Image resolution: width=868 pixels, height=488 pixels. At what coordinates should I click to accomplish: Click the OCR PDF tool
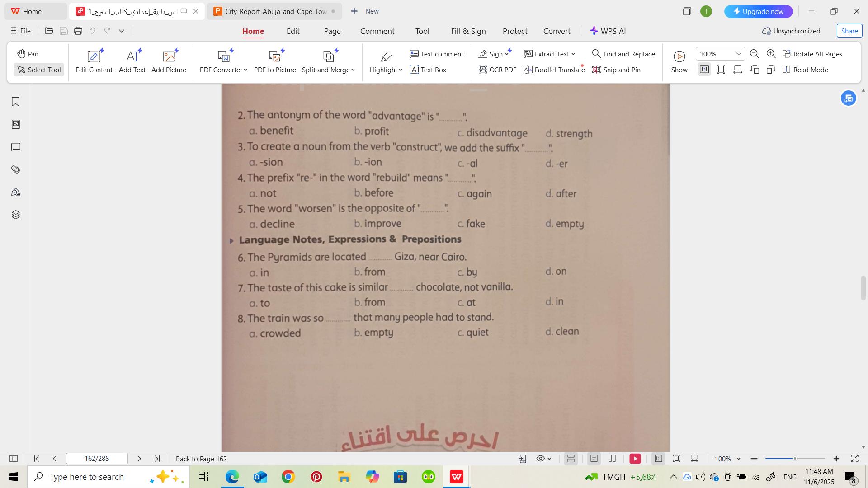[x=497, y=70]
